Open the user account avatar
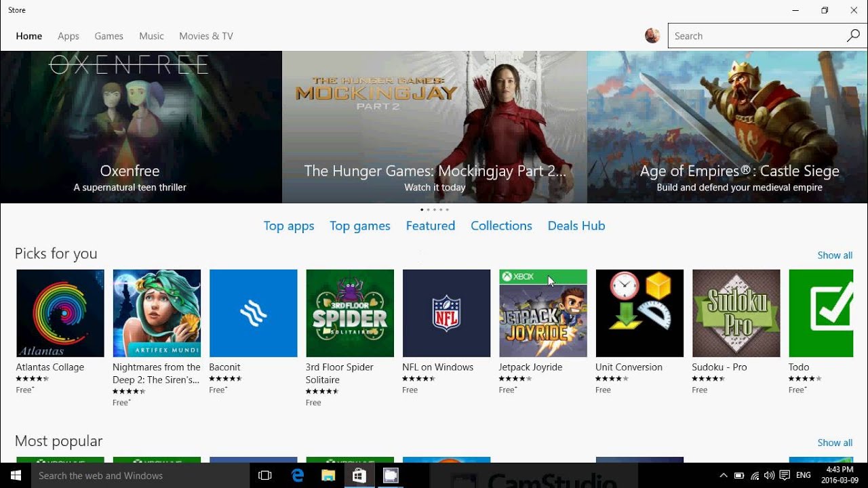 [652, 36]
